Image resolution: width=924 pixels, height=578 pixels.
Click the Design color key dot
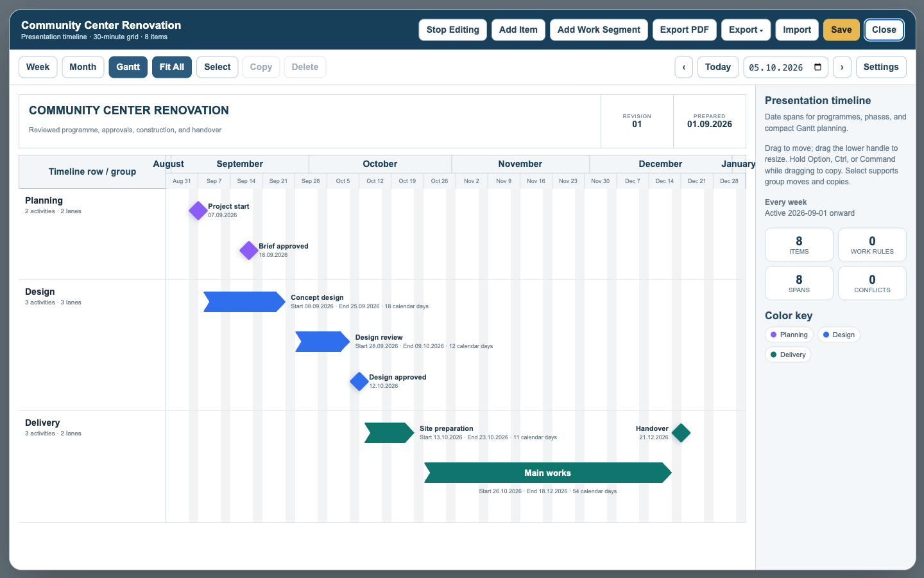pos(826,335)
